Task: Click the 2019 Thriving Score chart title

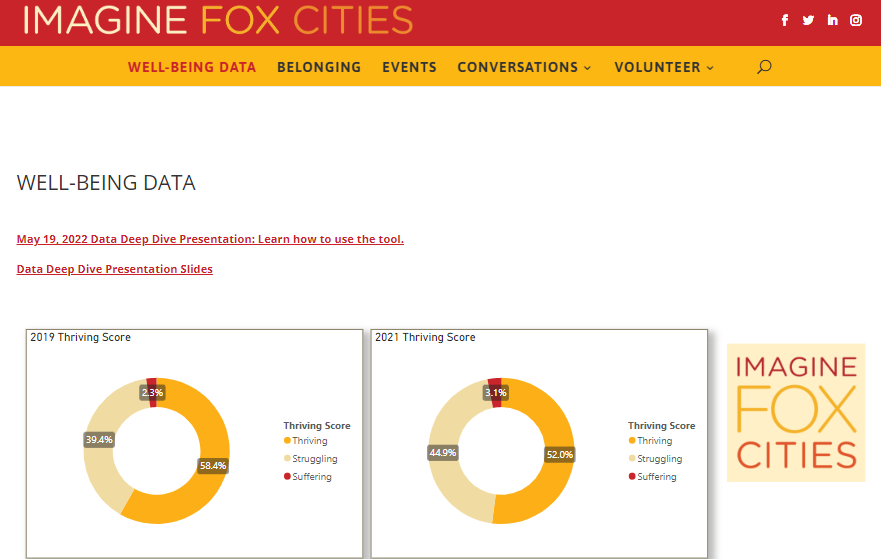Action: coord(80,337)
